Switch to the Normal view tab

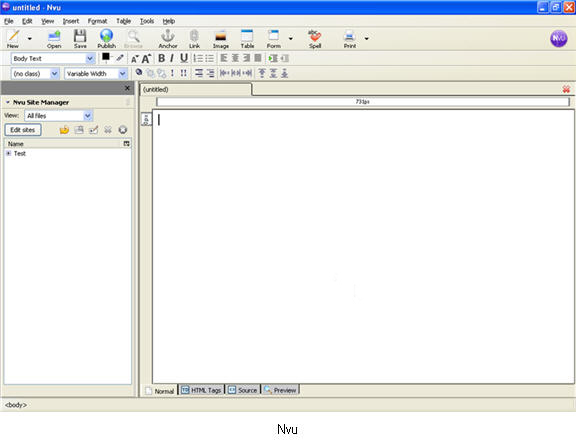(160, 391)
